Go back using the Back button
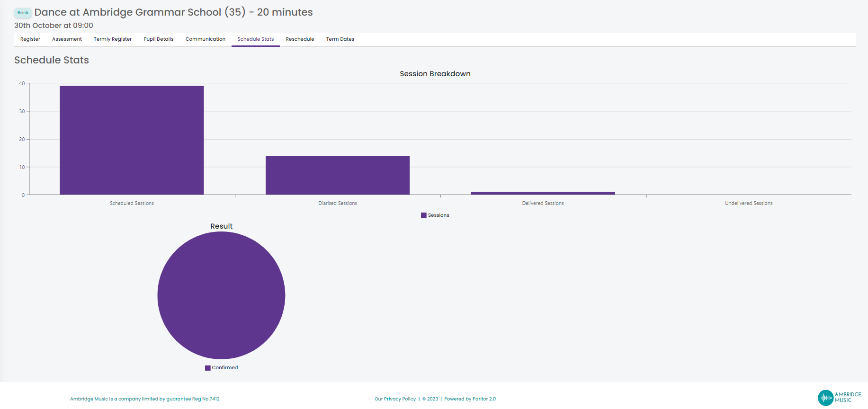This screenshot has width=868, height=409. [x=23, y=13]
